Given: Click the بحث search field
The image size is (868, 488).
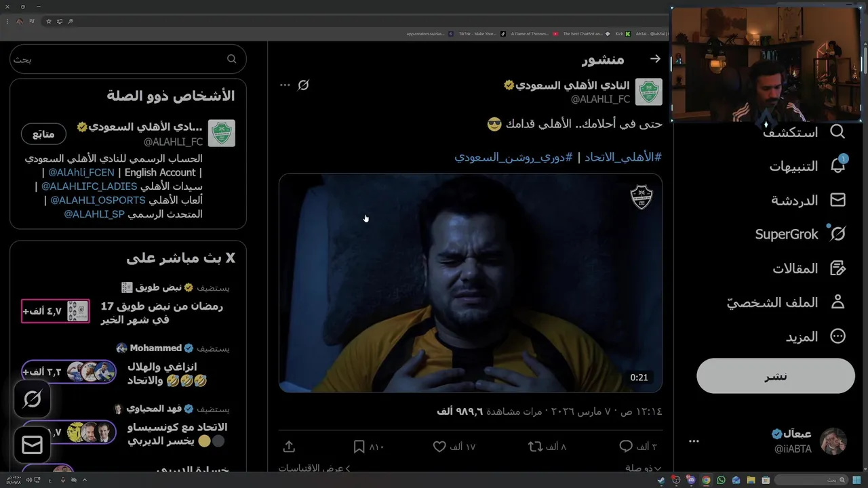Looking at the screenshot, I should click(128, 59).
